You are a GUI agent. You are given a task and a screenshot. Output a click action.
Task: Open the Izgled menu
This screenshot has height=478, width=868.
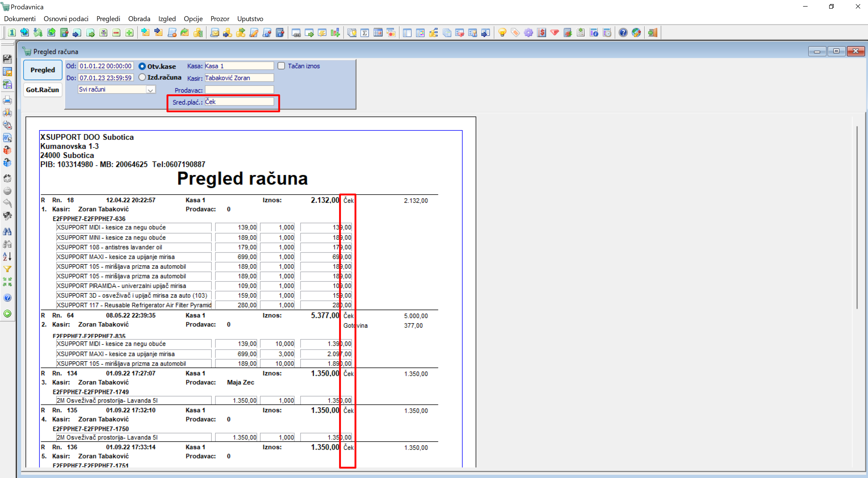[167, 19]
